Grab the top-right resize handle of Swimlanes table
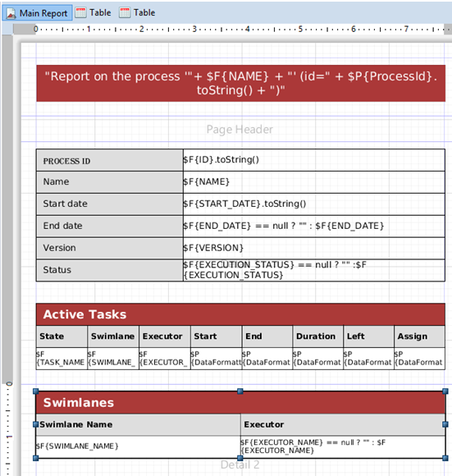This screenshot has height=476, width=452. pyautogui.click(x=445, y=391)
